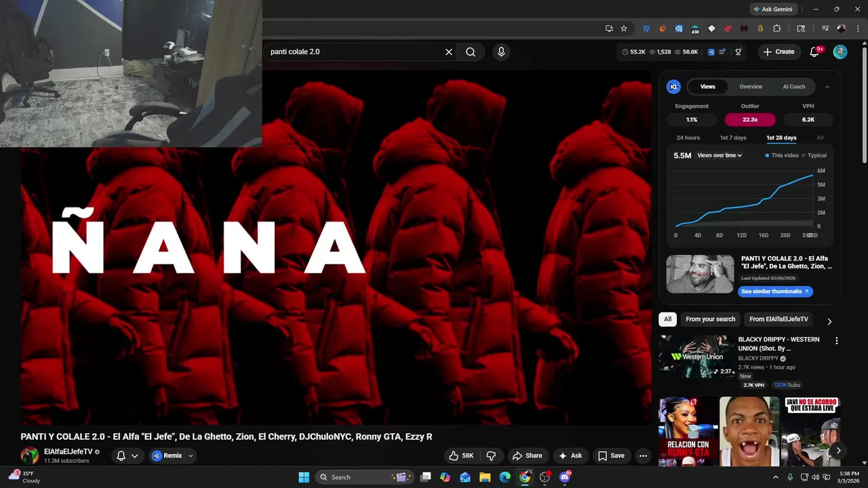Open the Windows Start menu
The image size is (868, 488).
[x=304, y=477]
